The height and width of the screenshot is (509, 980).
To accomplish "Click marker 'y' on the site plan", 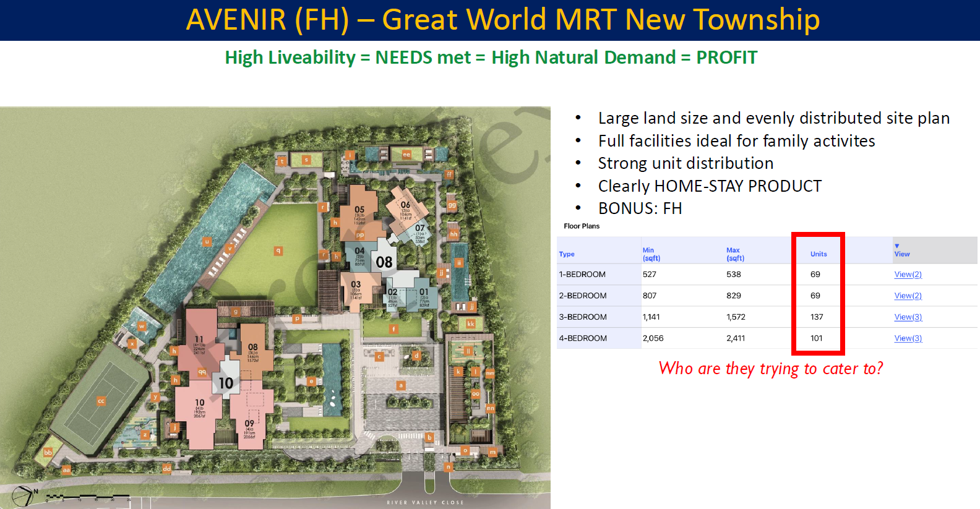I will click(155, 397).
